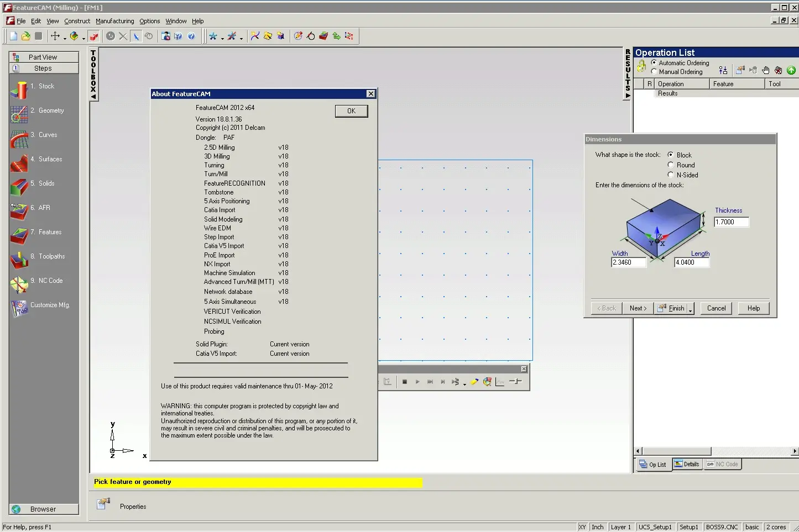Click the simulation speed slider control

click(515, 382)
